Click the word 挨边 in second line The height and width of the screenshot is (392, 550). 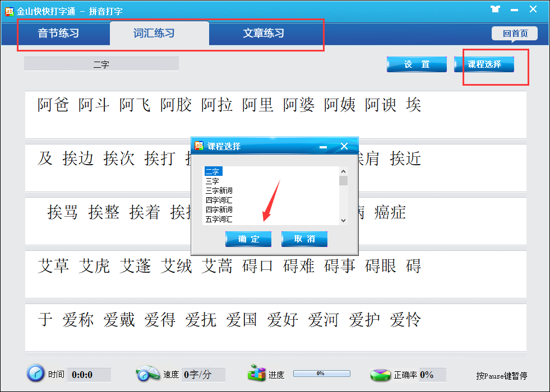78,158
